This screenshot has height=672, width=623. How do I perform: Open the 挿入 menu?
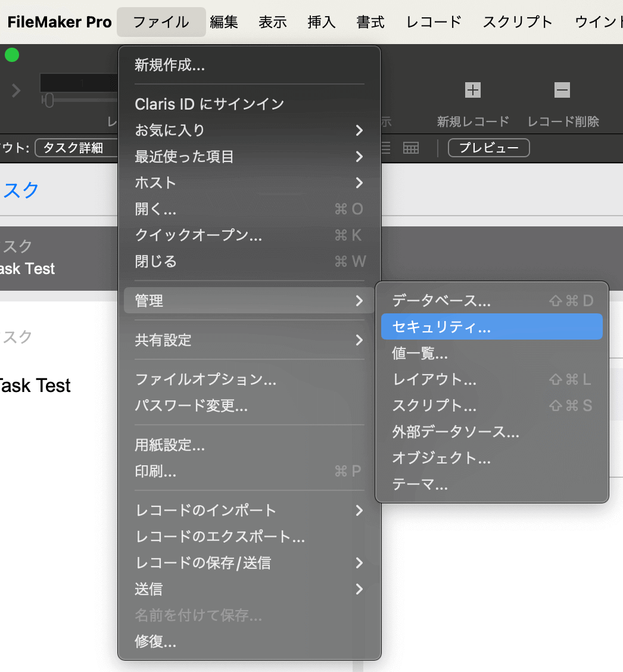(322, 22)
